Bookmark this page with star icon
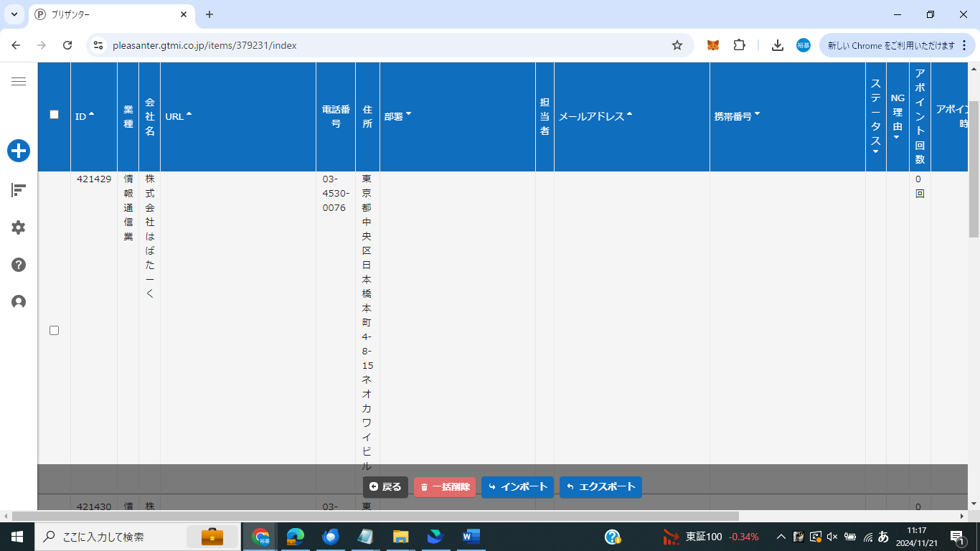This screenshot has height=551, width=980. point(677,45)
